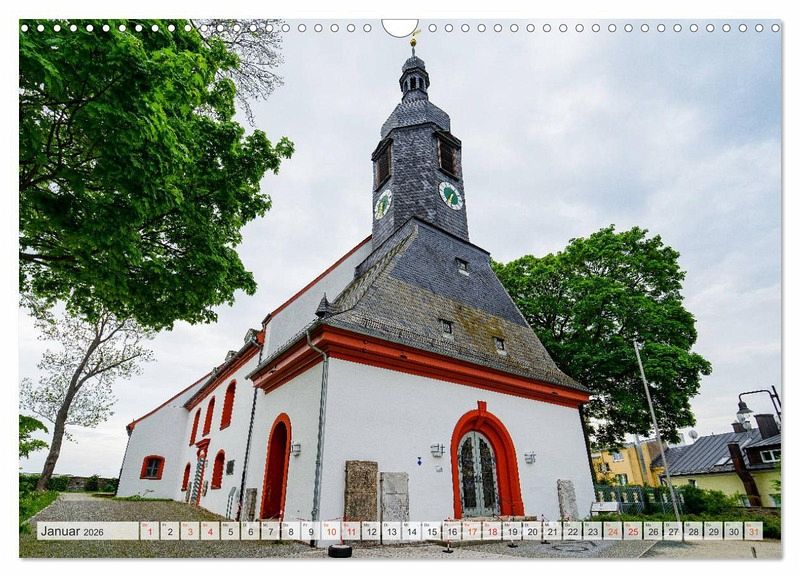Choose the date cell numbered 12
The width and height of the screenshot is (800, 577).
coord(371,531)
